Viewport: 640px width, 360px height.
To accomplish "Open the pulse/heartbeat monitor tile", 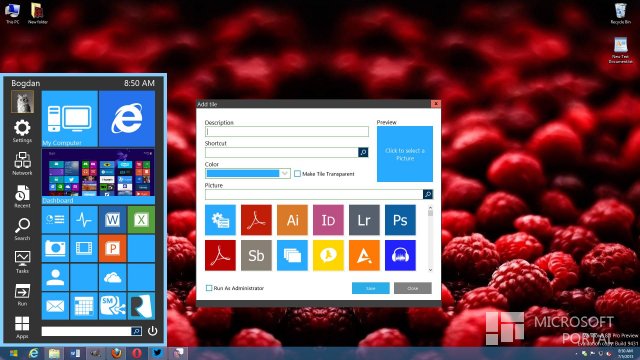I will coord(84,220).
